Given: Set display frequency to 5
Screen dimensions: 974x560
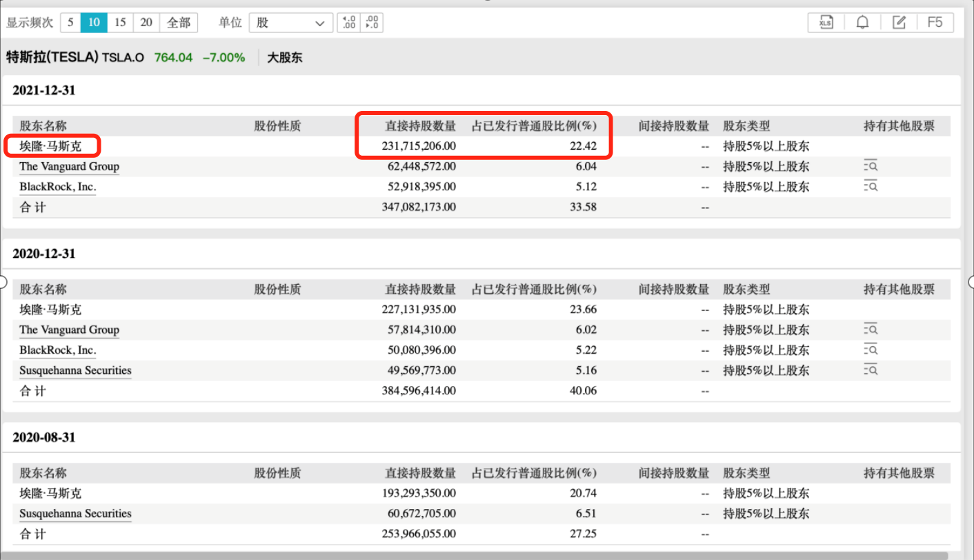Looking at the screenshot, I should click(70, 23).
